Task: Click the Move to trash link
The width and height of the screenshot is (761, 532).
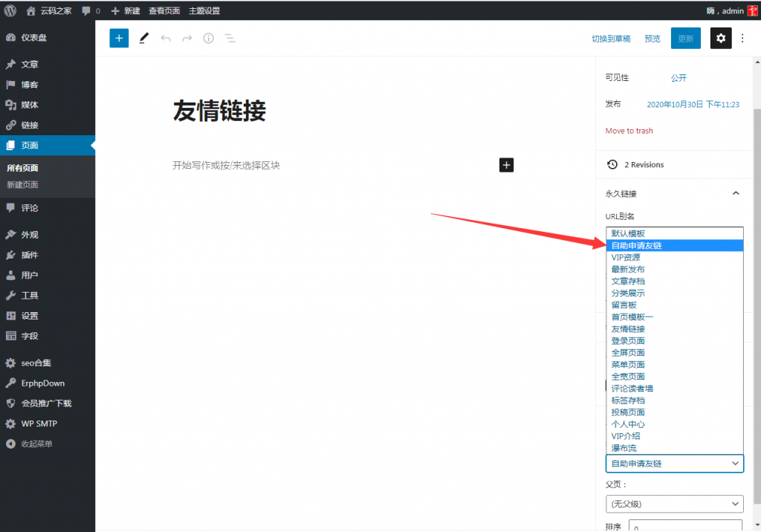Action: [x=629, y=131]
